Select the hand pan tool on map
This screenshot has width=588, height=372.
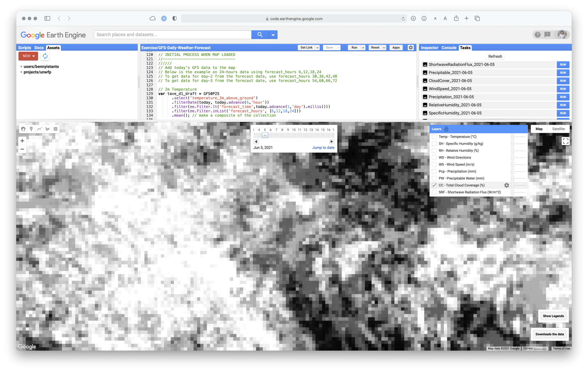pyautogui.click(x=23, y=129)
